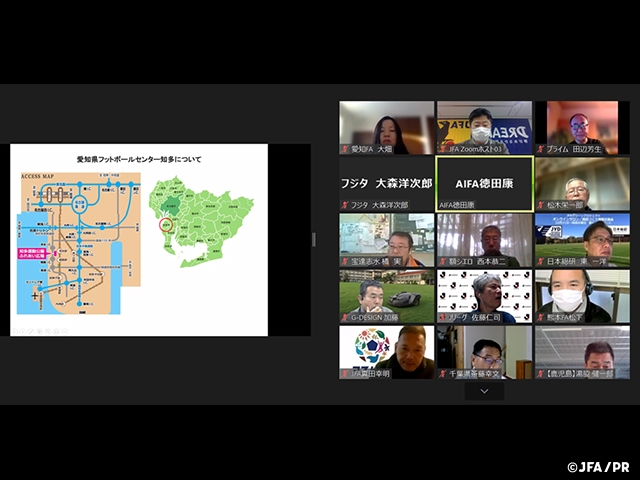Click the red circle on the green Aichi map
This screenshot has width=640, height=480.
(x=169, y=224)
